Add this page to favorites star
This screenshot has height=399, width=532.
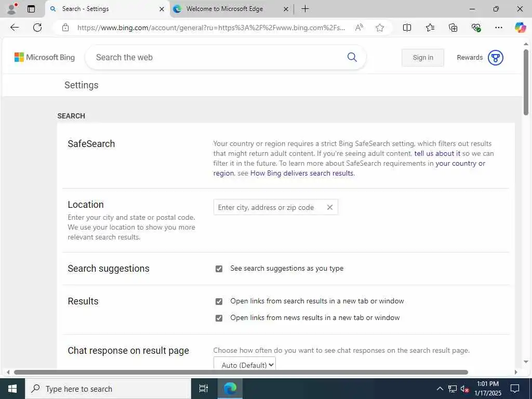pos(380,28)
